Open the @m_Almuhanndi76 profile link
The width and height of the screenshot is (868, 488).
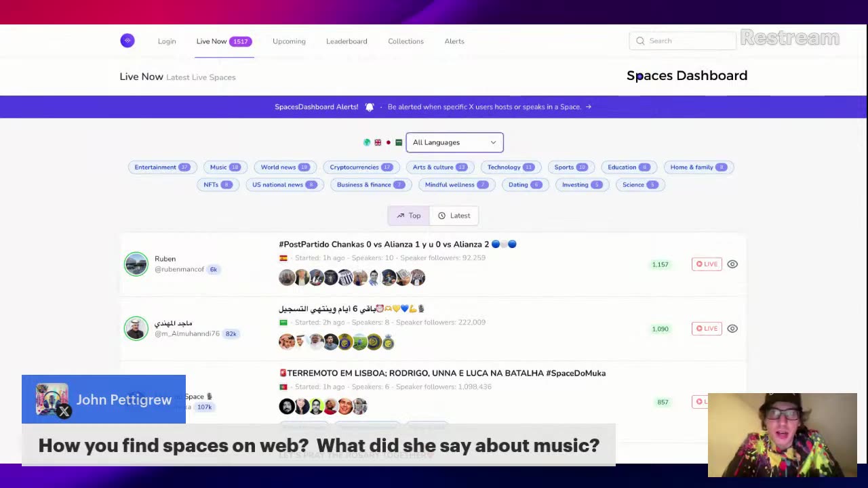(187, 334)
